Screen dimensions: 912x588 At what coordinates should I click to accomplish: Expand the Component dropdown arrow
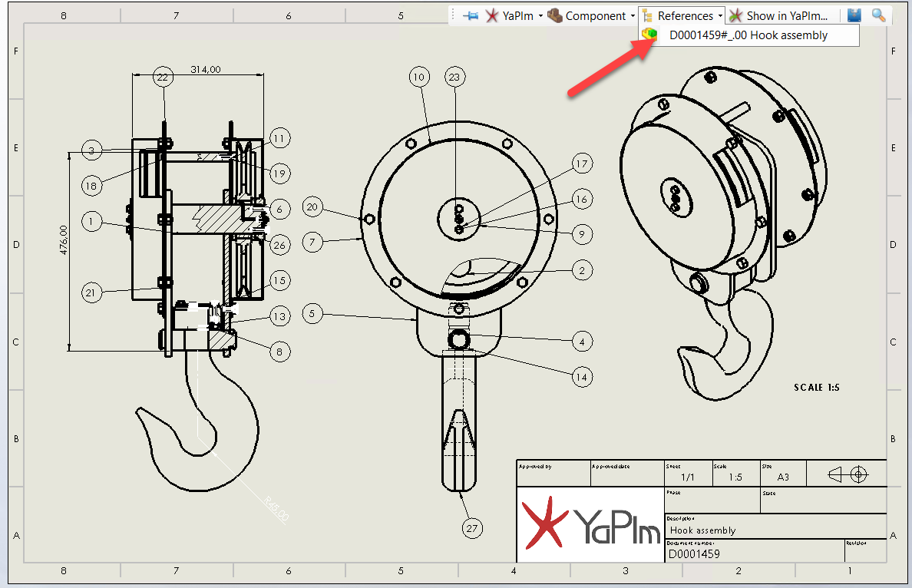tap(633, 16)
